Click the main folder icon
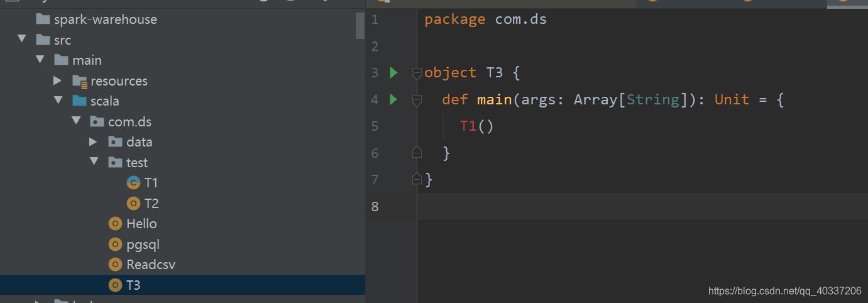The height and width of the screenshot is (303, 868). 61,60
